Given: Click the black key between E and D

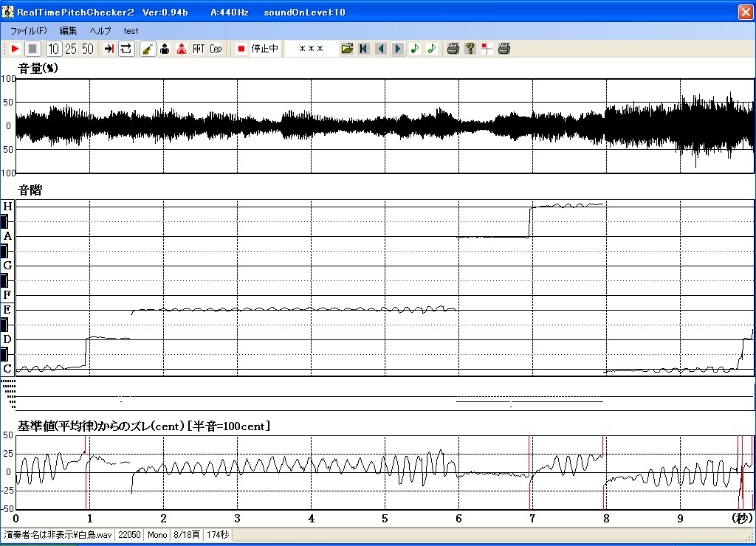Looking at the screenshot, I should tap(4, 325).
